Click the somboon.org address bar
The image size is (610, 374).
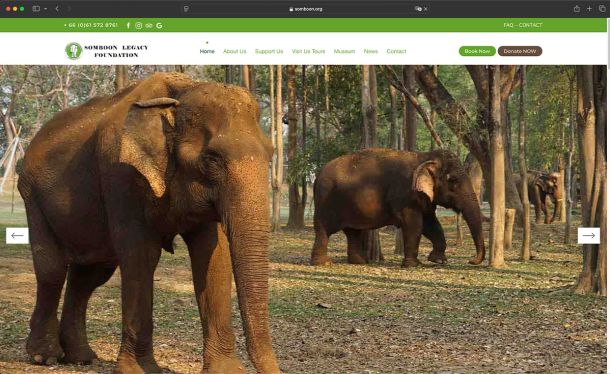click(305, 9)
